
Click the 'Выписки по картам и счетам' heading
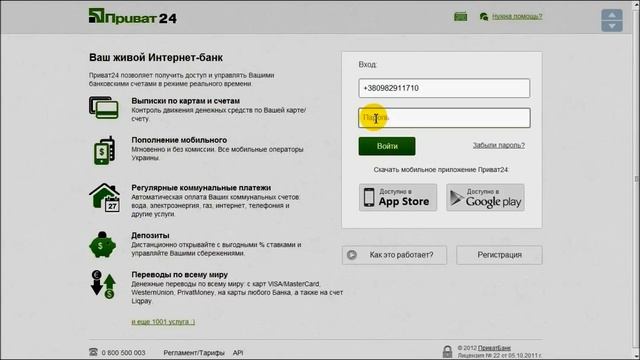click(x=186, y=101)
